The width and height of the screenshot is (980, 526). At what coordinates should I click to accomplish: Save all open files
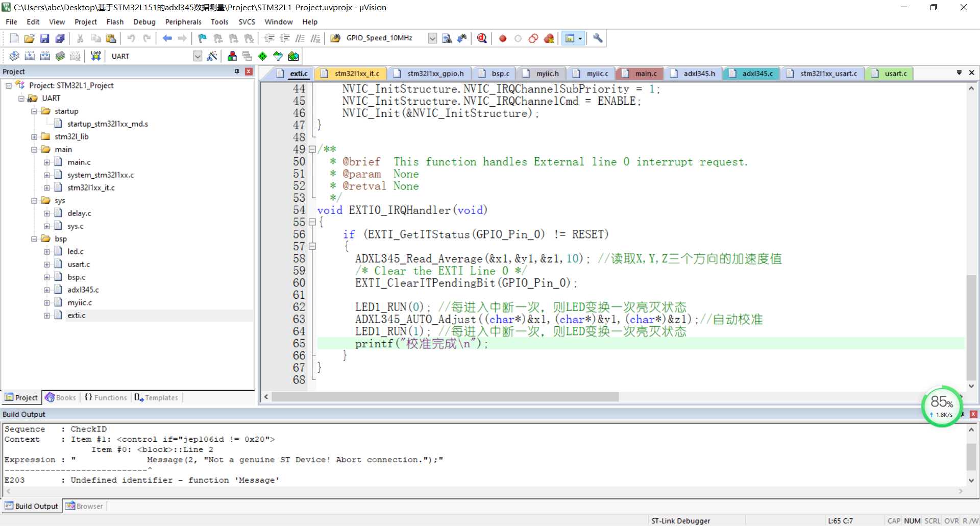pyautogui.click(x=60, y=38)
